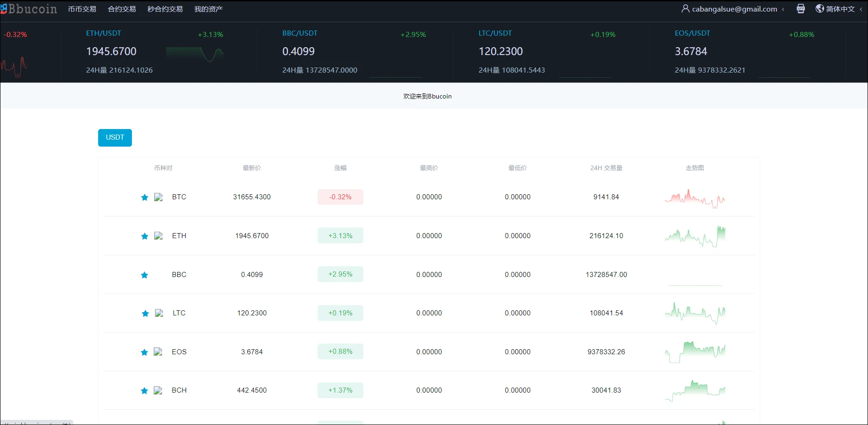Open 合约交易 menu
Screen dimensions: 868x425
point(122,9)
